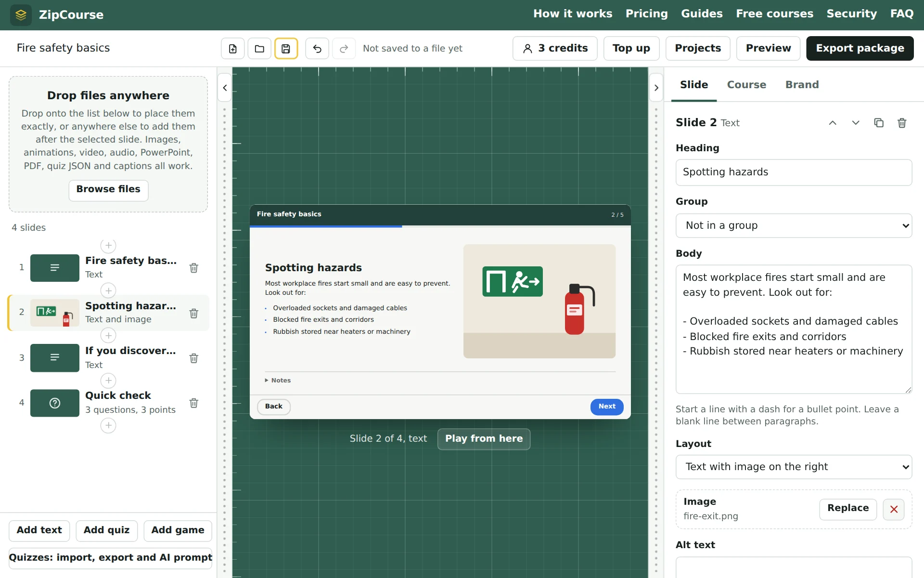The width and height of the screenshot is (924, 578).
Task: Delete Slide 2 via properties trash icon
Action: click(902, 123)
